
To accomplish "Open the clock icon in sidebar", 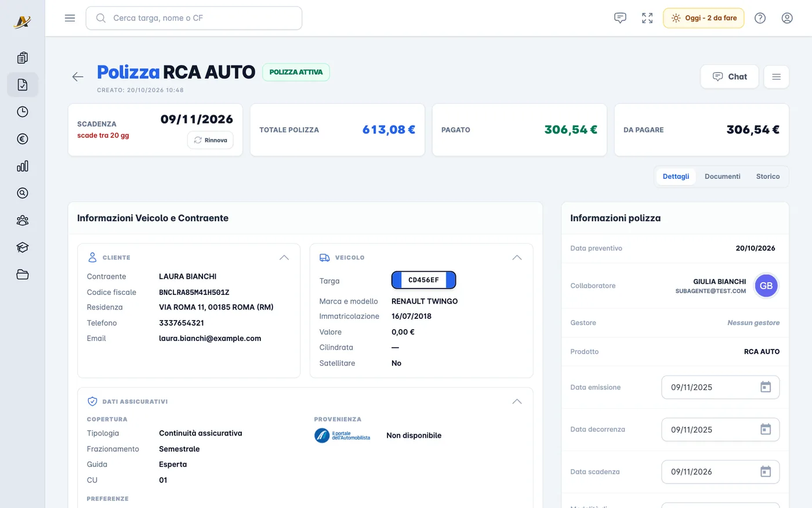I will 23,112.
